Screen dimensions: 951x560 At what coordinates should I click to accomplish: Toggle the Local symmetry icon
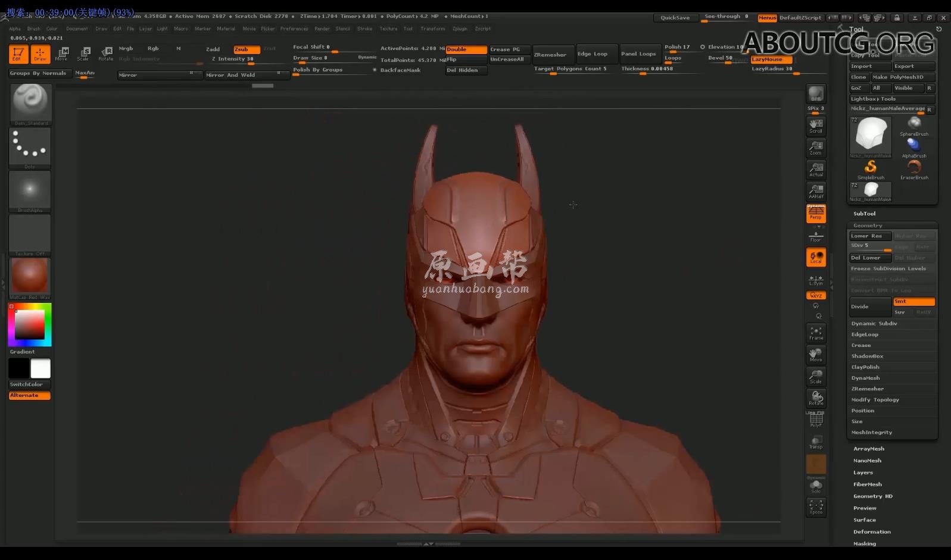click(x=816, y=258)
